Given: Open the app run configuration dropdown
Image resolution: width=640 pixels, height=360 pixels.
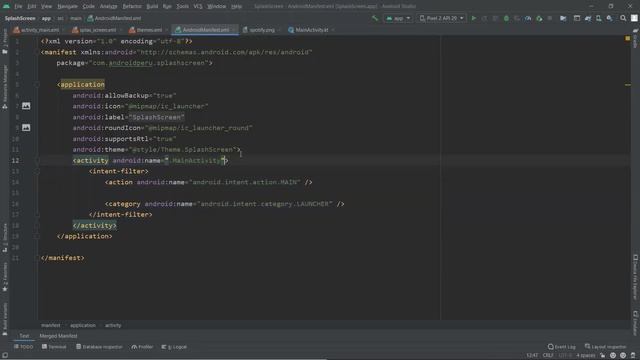Looking at the screenshot, I should point(398,18).
